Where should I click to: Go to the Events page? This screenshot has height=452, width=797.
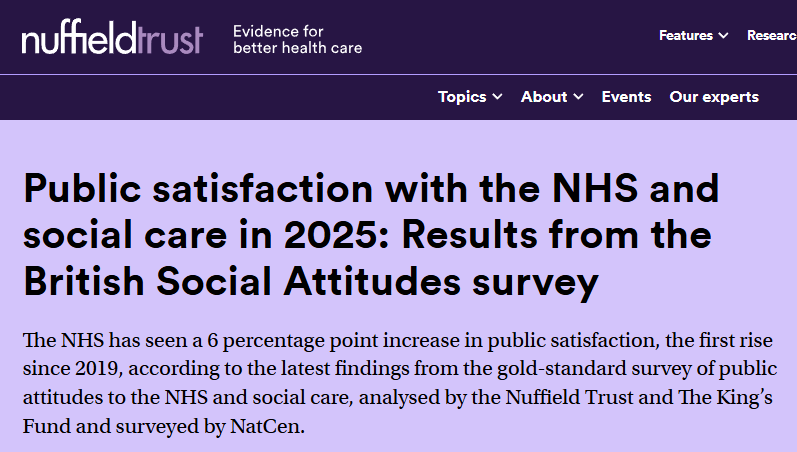(x=626, y=97)
